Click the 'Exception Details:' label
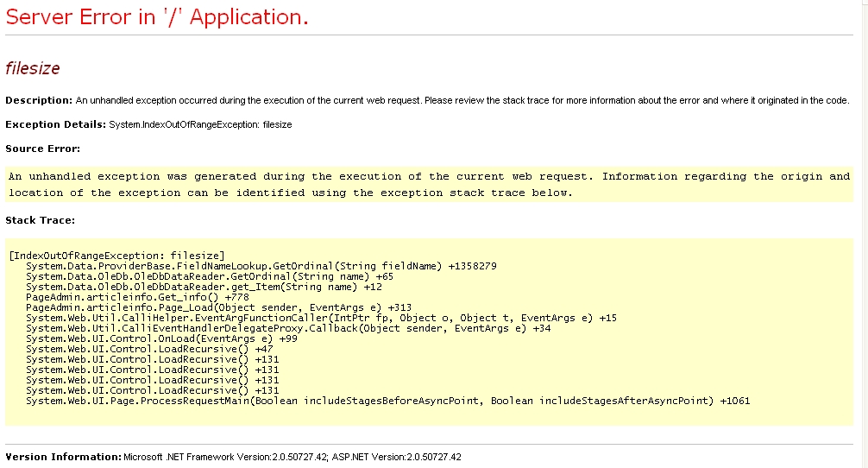The width and height of the screenshot is (868, 468). [55, 124]
